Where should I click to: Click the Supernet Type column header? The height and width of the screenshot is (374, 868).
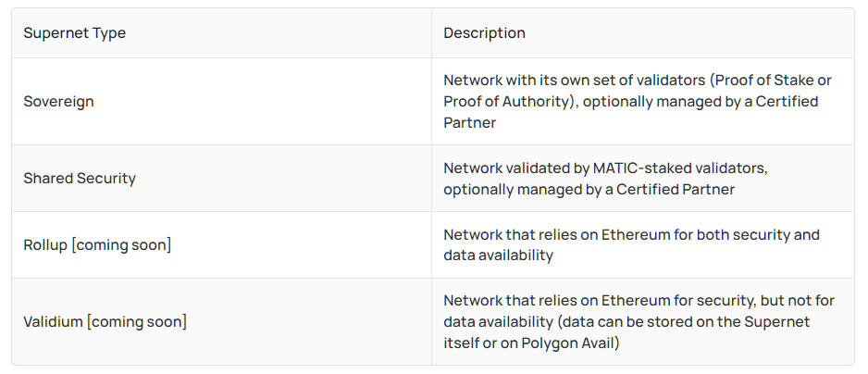pos(74,32)
